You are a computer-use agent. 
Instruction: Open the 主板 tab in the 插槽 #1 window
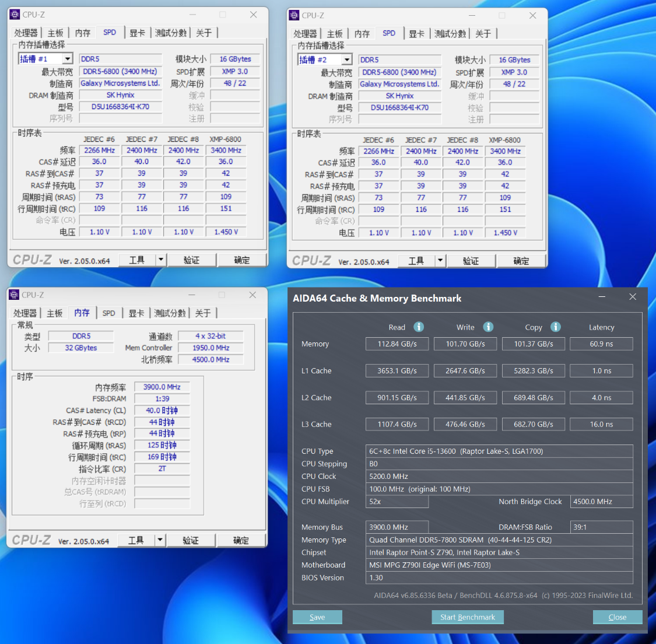(x=55, y=33)
